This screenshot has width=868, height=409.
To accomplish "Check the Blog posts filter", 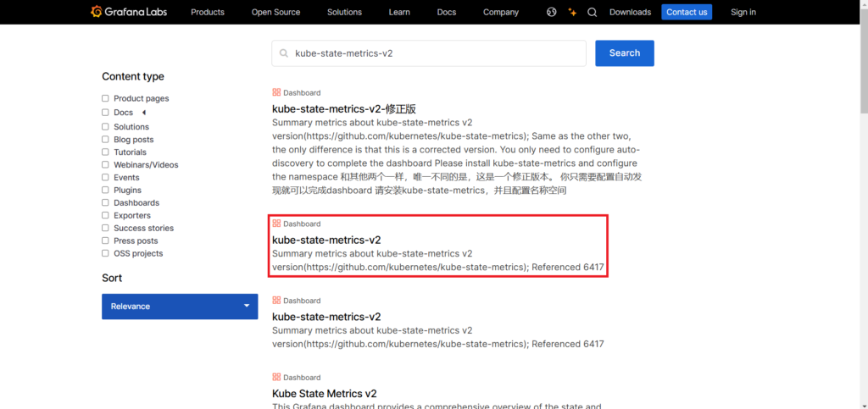I will [x=105, y=139].
